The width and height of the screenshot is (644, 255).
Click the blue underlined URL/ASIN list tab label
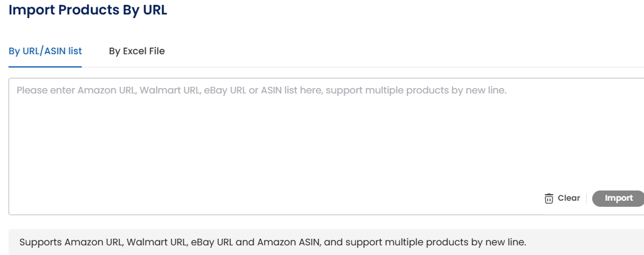pyautogui.click(x=45, y=51)
